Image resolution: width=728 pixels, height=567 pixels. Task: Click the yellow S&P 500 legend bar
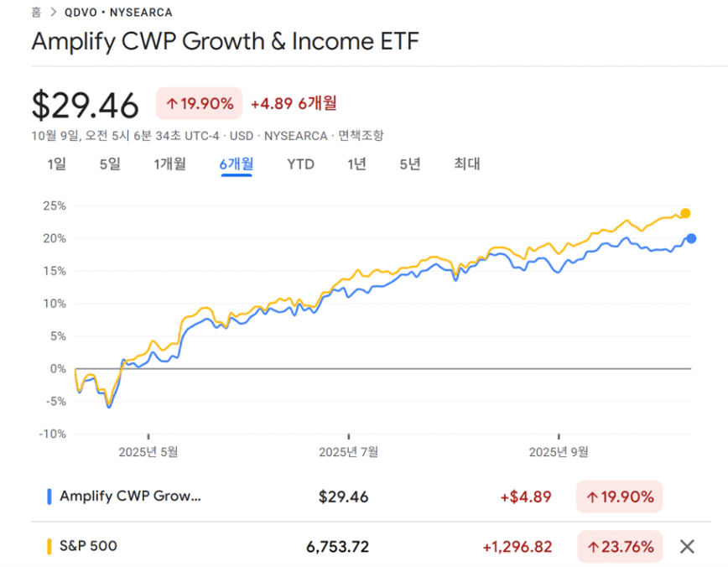(49, 547)
